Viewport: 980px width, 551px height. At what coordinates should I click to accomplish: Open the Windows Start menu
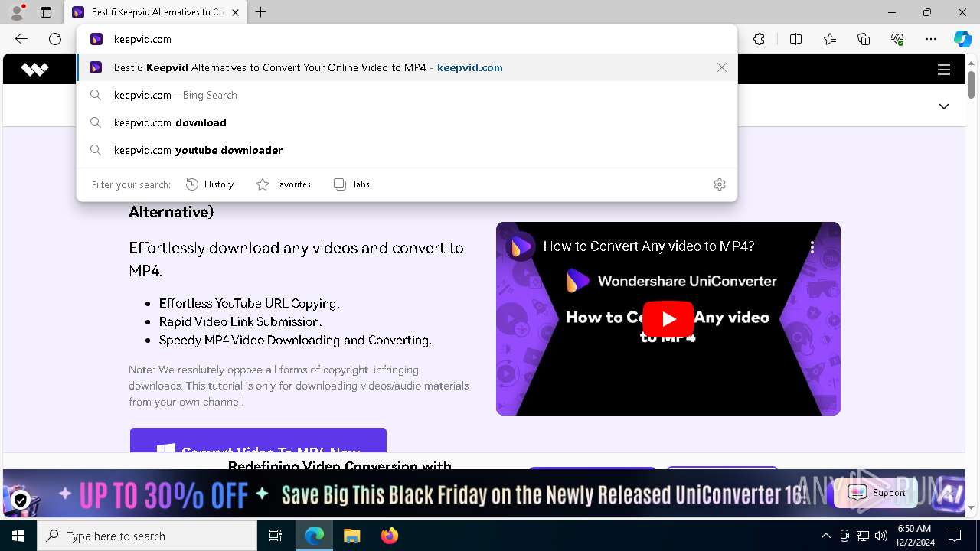click(18, 536)
